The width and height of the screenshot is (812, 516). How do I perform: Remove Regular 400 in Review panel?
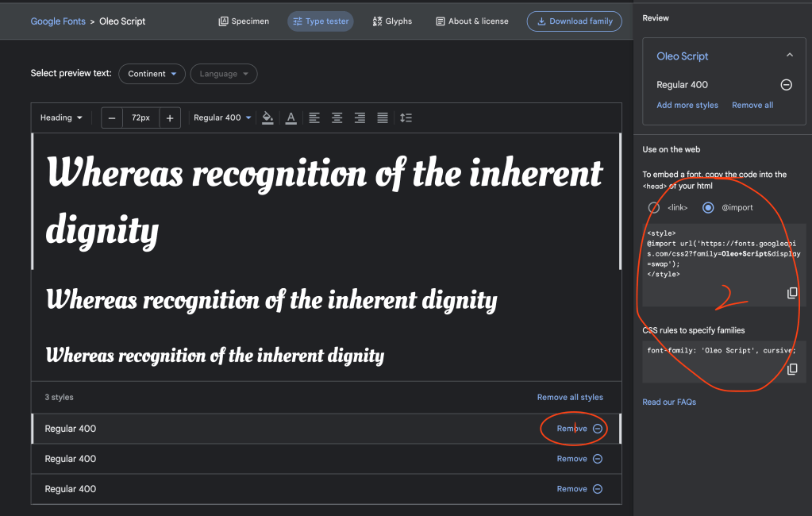point(786,85)
